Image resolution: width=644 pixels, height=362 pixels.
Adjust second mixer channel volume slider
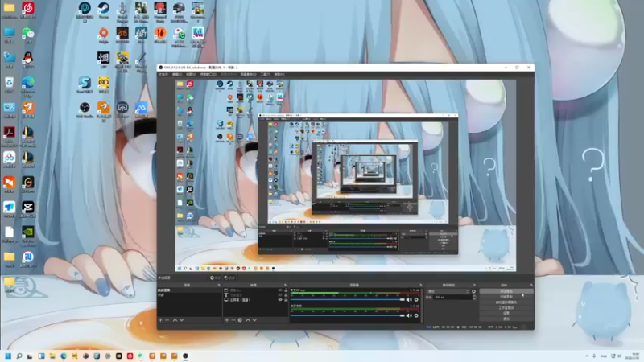click(x=348, y=315)
